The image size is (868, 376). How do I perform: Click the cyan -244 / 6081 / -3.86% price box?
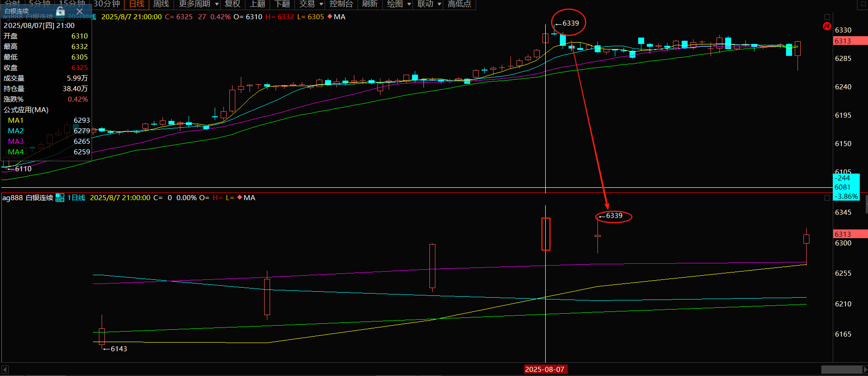(x=846, y=187)
